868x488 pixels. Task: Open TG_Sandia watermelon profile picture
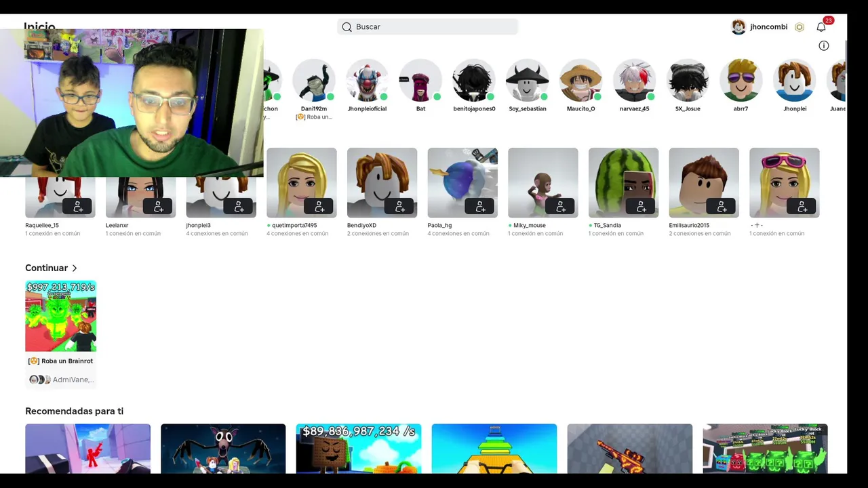tap(623, 183)
